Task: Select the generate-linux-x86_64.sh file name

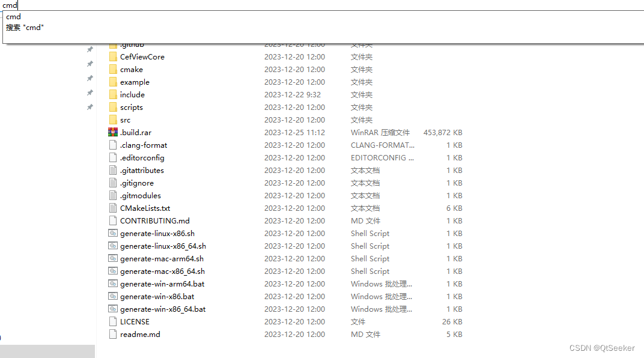Action: point(163,246)
